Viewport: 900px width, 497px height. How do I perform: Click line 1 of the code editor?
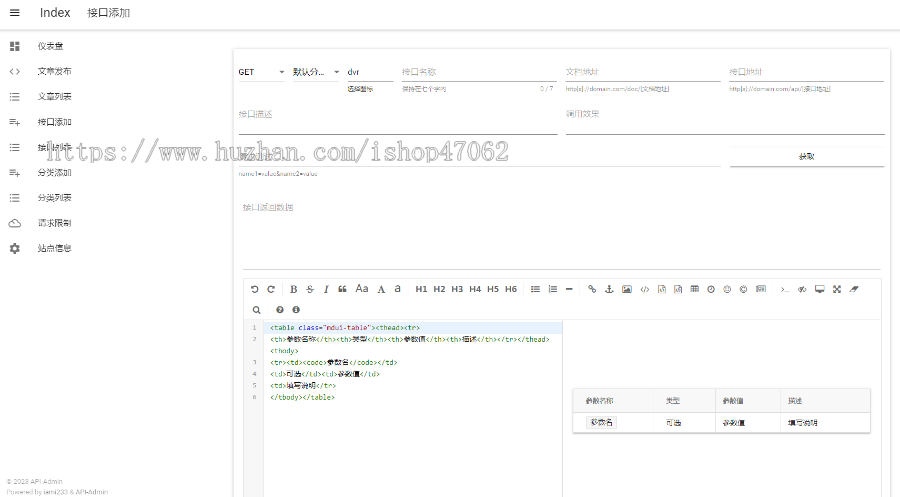click(x=413, y=328)
